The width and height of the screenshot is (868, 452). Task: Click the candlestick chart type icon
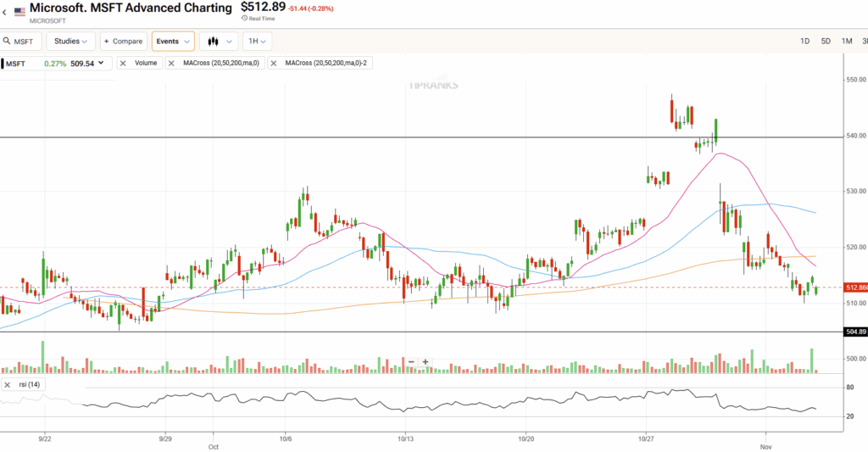(212, 41)
